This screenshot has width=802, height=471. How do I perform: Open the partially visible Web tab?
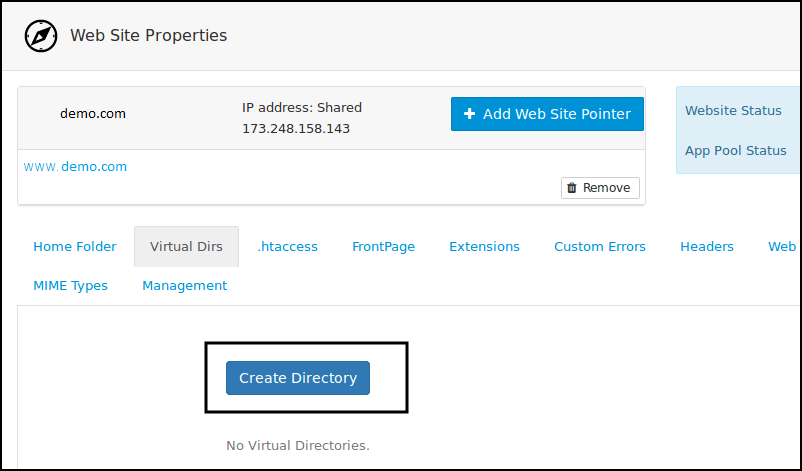[x=782, y=247]
